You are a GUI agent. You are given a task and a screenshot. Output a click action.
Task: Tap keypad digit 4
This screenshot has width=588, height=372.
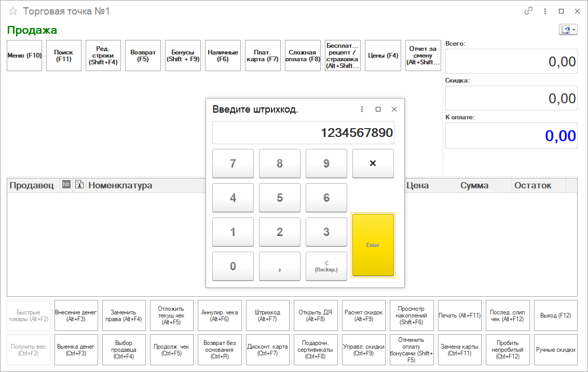pyautogui.click(x=233, y=198)
